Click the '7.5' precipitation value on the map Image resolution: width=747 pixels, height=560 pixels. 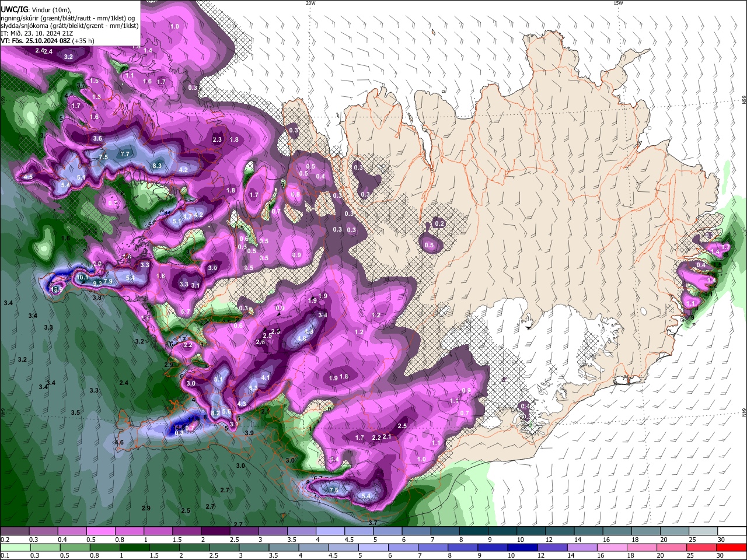coord(103,157)
